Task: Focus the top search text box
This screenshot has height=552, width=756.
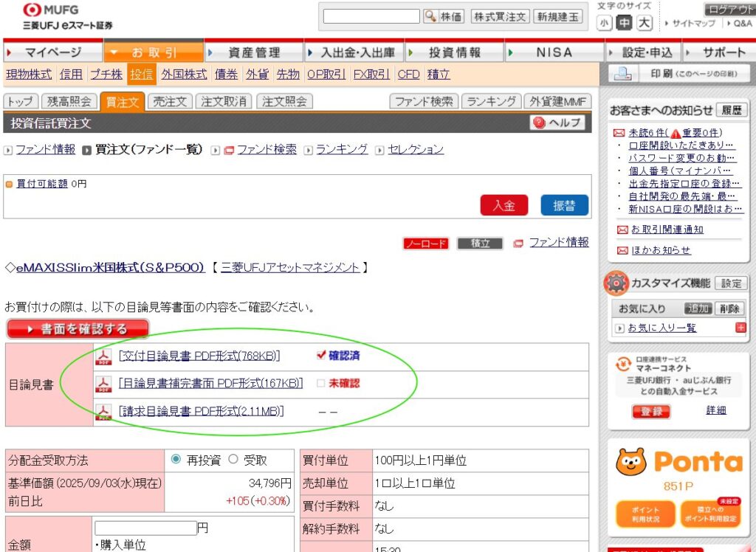Action: pyautogui.click(x=371, y=16)
